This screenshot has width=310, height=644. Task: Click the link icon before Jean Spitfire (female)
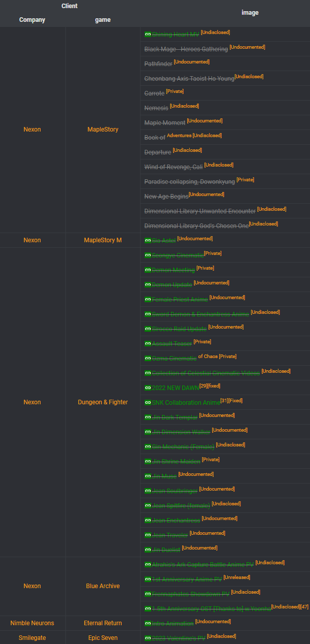click(x=148, y=506)
